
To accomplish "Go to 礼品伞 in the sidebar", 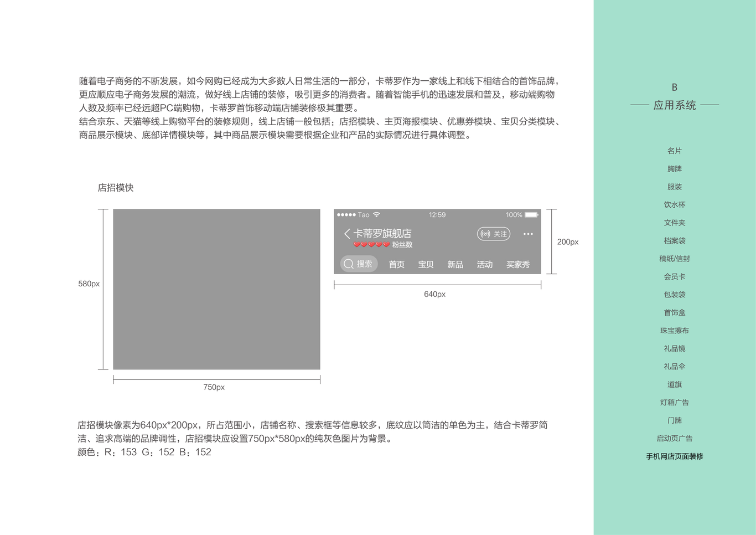I will click(675, 367).
